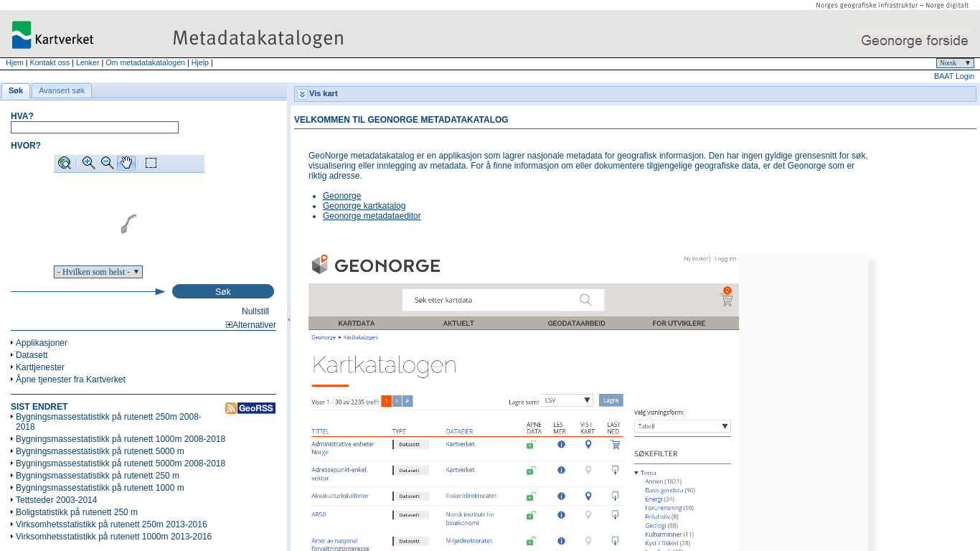Viewport: 980px width, 551px height.
Task: Open 'Bygningsmassestatistikk på rutenett 5000m 2008-2018'
Action: [121, 463]
